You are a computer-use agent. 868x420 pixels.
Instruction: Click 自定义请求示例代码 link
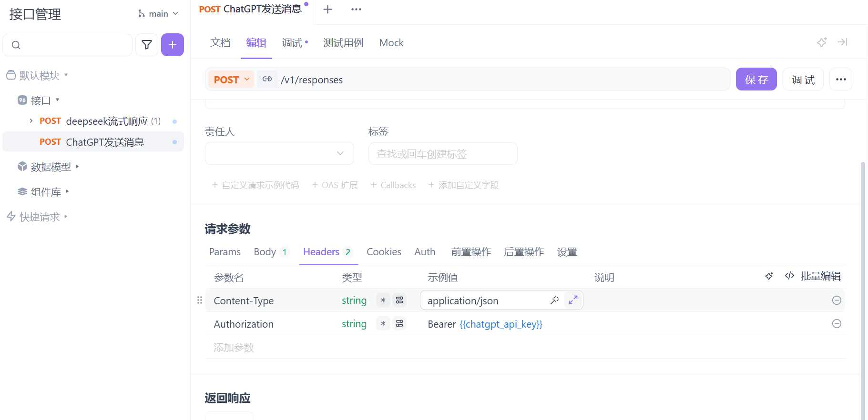tap(255, 185)
